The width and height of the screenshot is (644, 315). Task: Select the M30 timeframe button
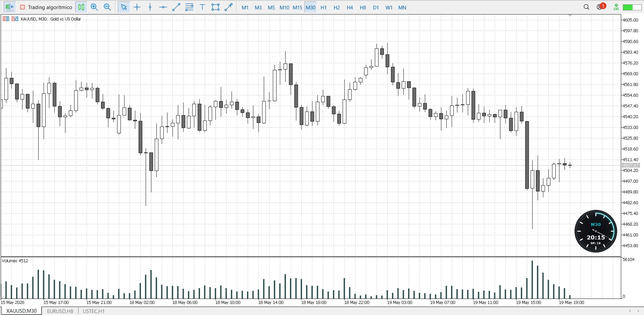[310, 7]
